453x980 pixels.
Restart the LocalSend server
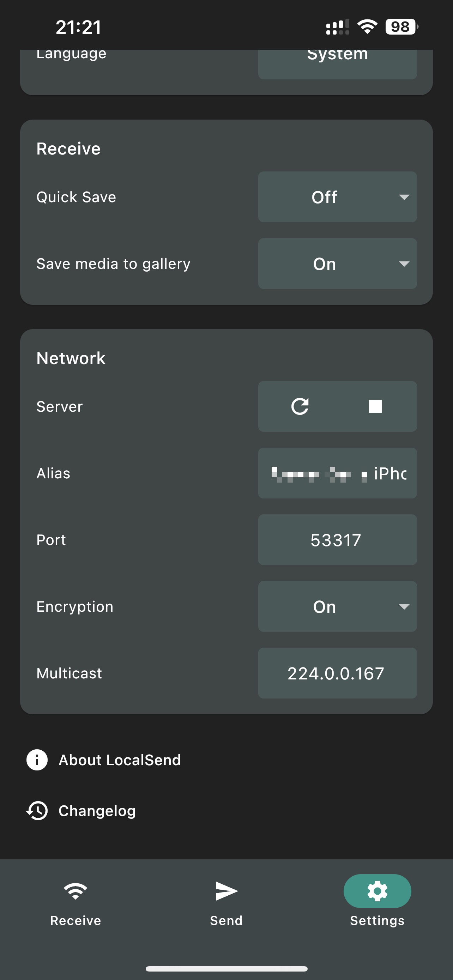point(301,406)
